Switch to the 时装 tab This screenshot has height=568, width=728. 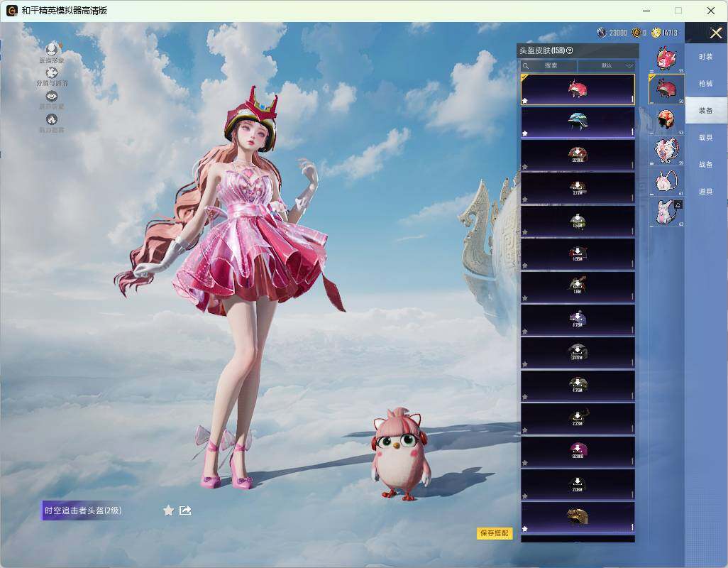click(706, 57)
